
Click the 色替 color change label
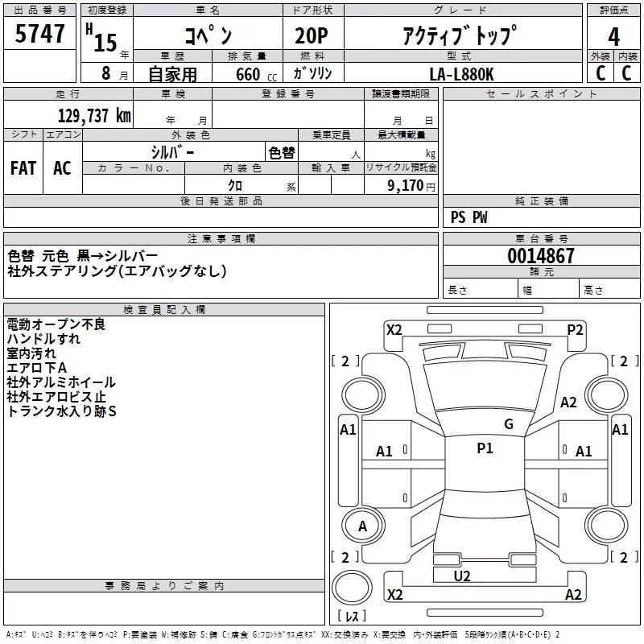281,152
